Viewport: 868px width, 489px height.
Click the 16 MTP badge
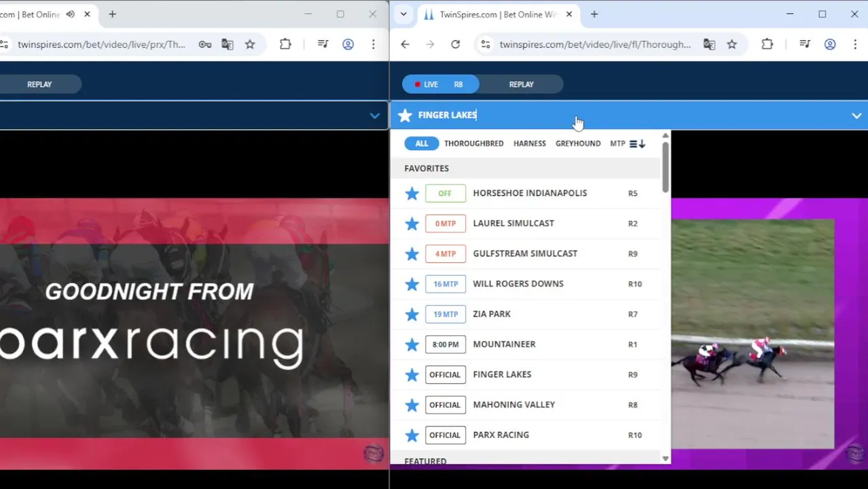[446, 284]
